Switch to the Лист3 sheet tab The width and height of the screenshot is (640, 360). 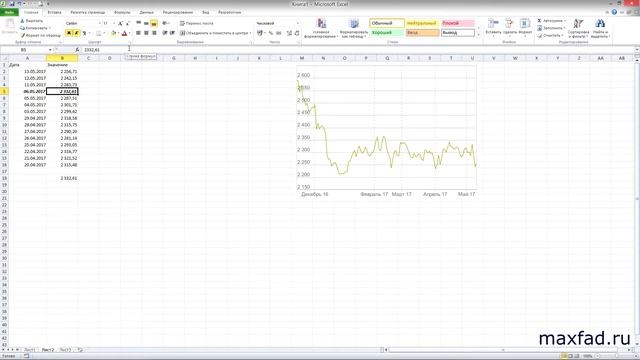point(65,350)
